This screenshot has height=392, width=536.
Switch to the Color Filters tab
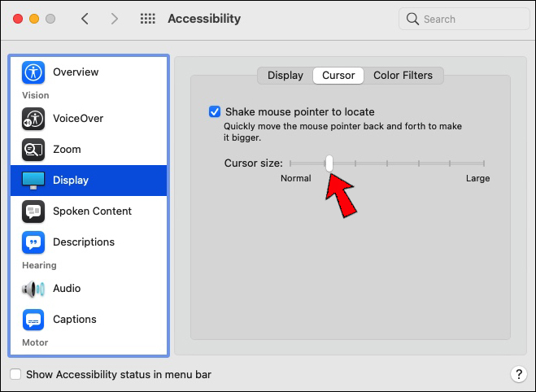[x=403, y=76]
